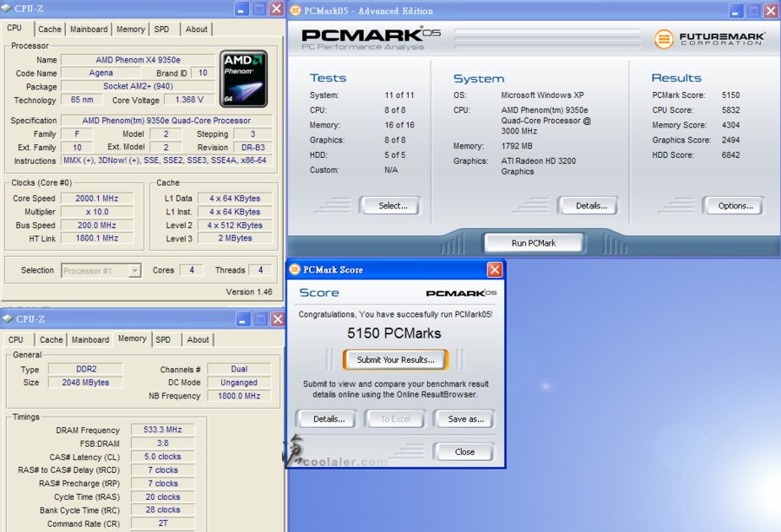Click the Level 3 cache value '2 MBytes'
This screenshot has height=532, width=781.
coord(235,238)
